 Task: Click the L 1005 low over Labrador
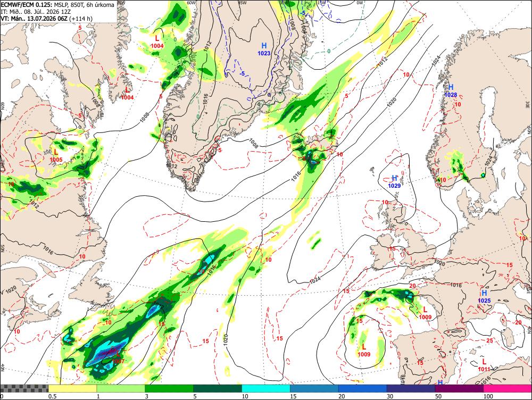(x=56, y=156)
